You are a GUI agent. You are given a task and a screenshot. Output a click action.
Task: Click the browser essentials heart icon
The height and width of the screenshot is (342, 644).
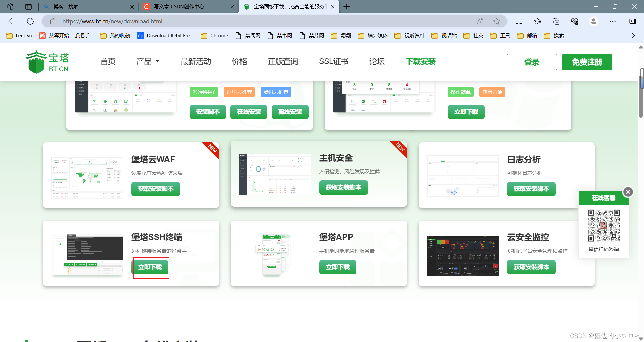pyautogui.click(x=575, y=21)
